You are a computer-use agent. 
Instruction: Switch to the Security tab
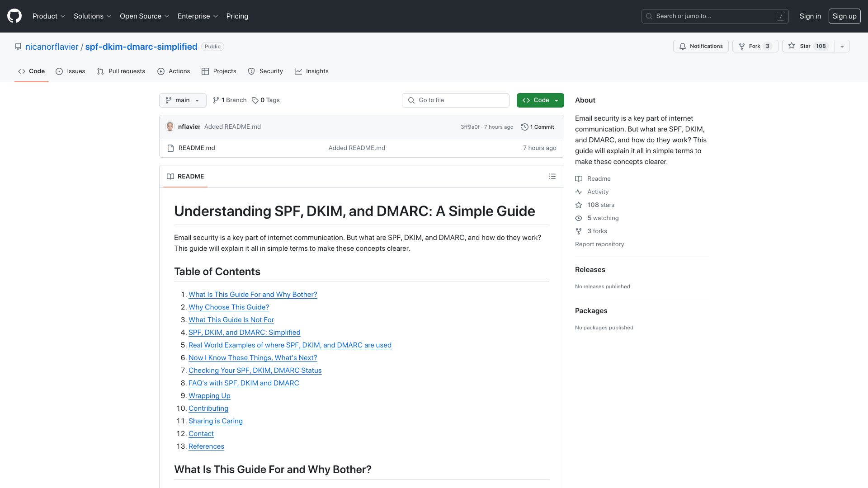(265, 71)
